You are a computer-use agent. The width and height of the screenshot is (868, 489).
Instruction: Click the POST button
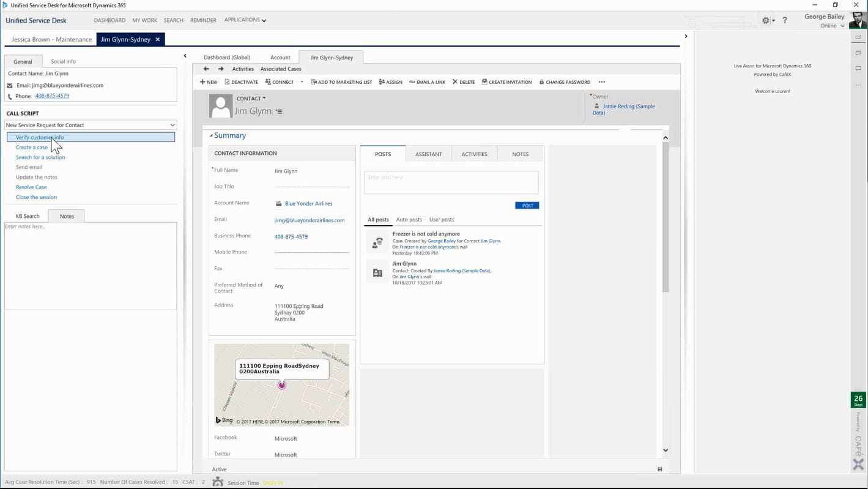pos(527,205)
